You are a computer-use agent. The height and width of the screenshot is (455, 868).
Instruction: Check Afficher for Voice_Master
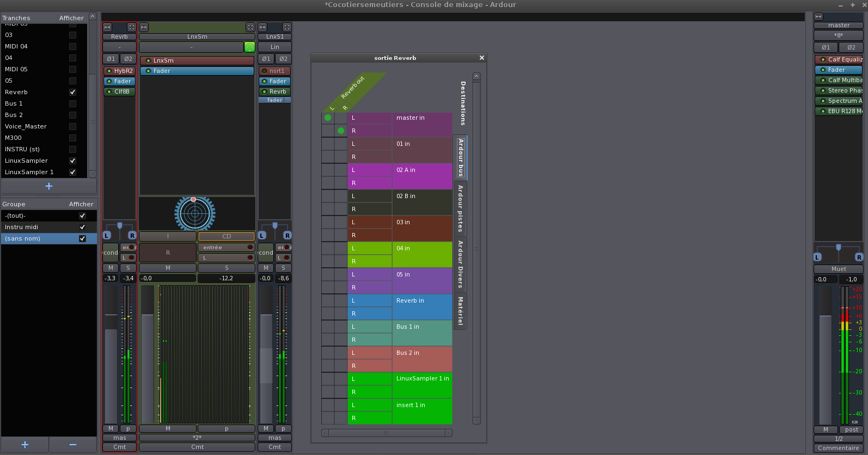72,126
